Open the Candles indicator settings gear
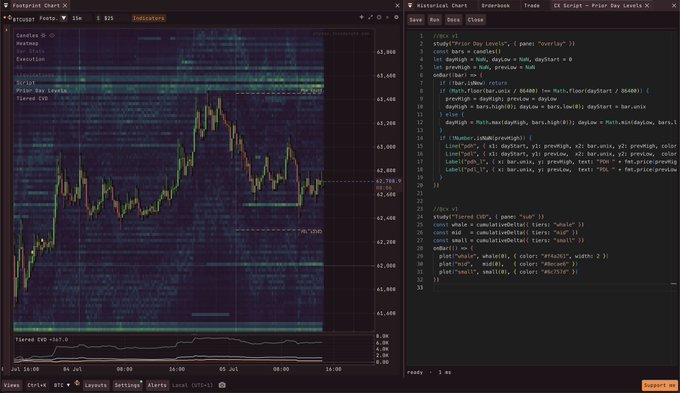Screen dimensions: 680x393 [43, 36]
